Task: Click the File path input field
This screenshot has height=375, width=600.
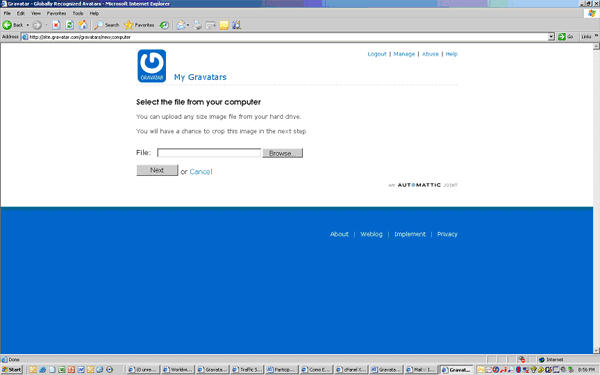Action: tap(209, 153)
